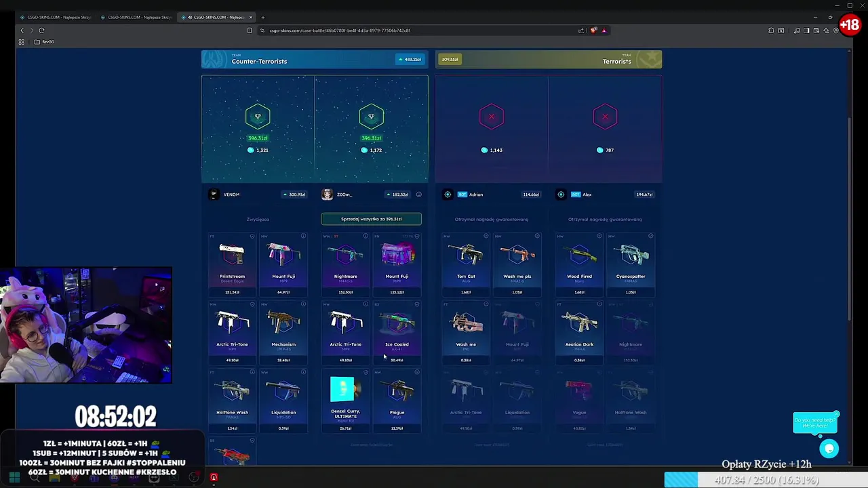Click VENOM's 300.93zł balance badge
The width and height of the screenshot is (868, 488).
pyautogui.click(x=294, y=195)
